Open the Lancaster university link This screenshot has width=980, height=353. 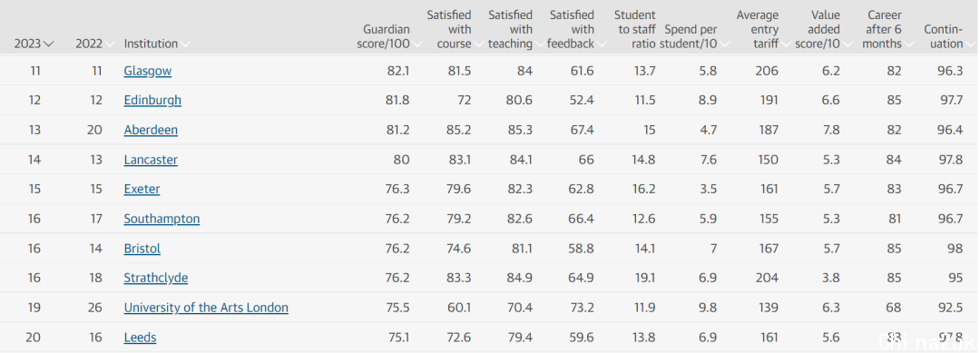tap(151, 160)
